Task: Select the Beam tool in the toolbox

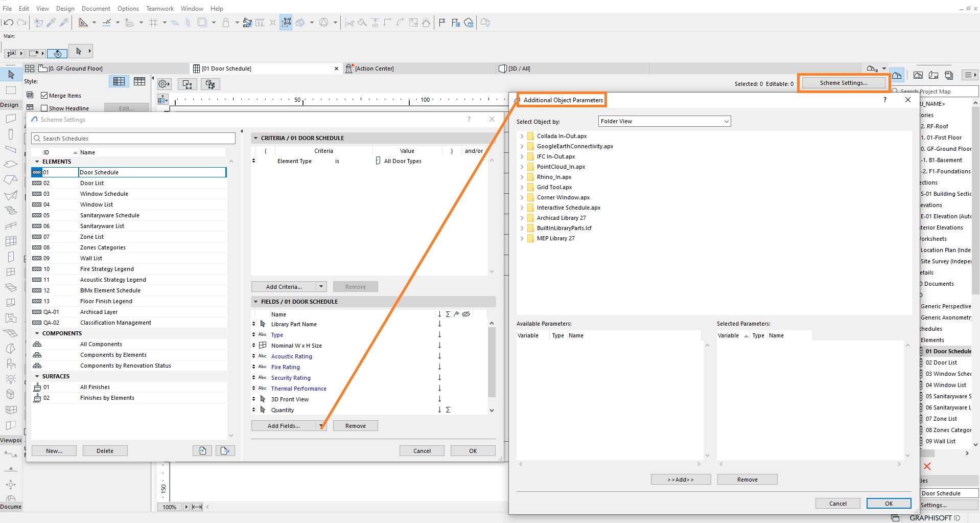Action: coord(11,149)
